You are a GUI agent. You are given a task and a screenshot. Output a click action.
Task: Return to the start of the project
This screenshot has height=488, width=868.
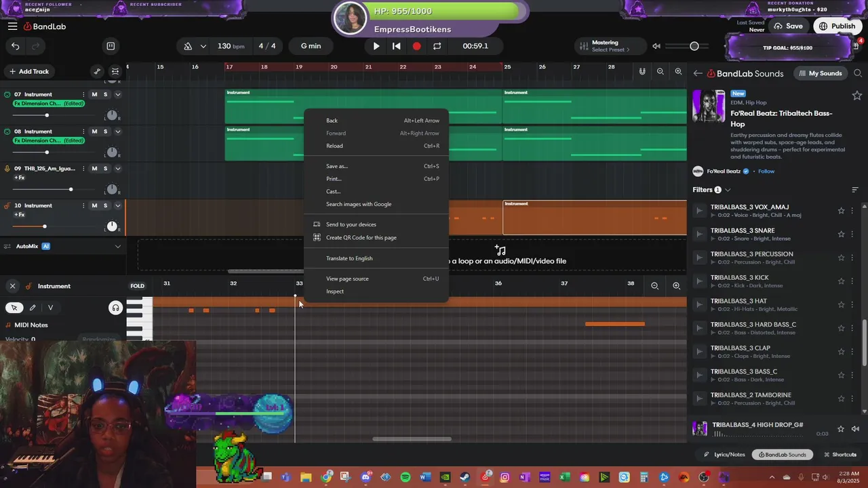pyautogui.click(x=397, y=46)
